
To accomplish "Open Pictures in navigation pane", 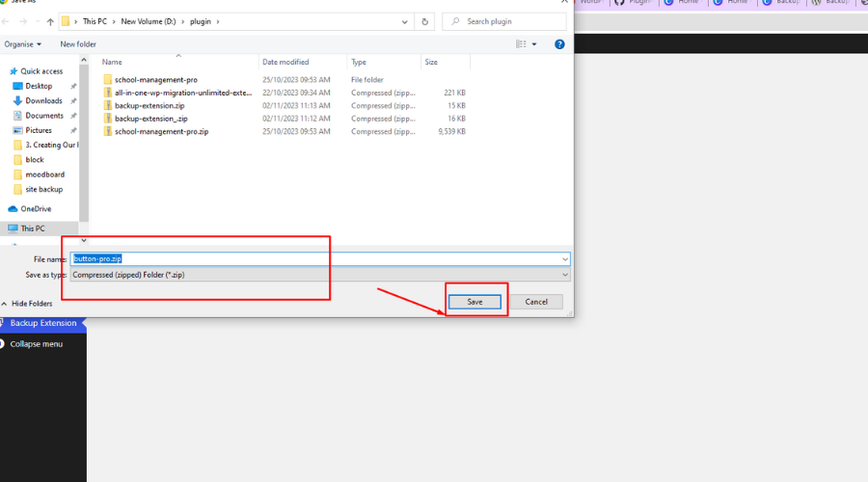I will pos(39,130).
